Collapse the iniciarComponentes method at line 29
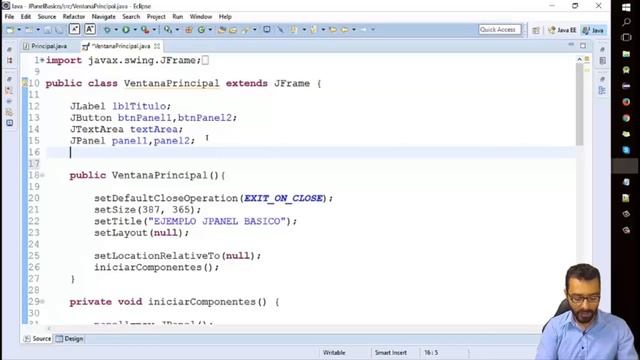640x360 pixels. pyautogui.click(x=42, y=302)
